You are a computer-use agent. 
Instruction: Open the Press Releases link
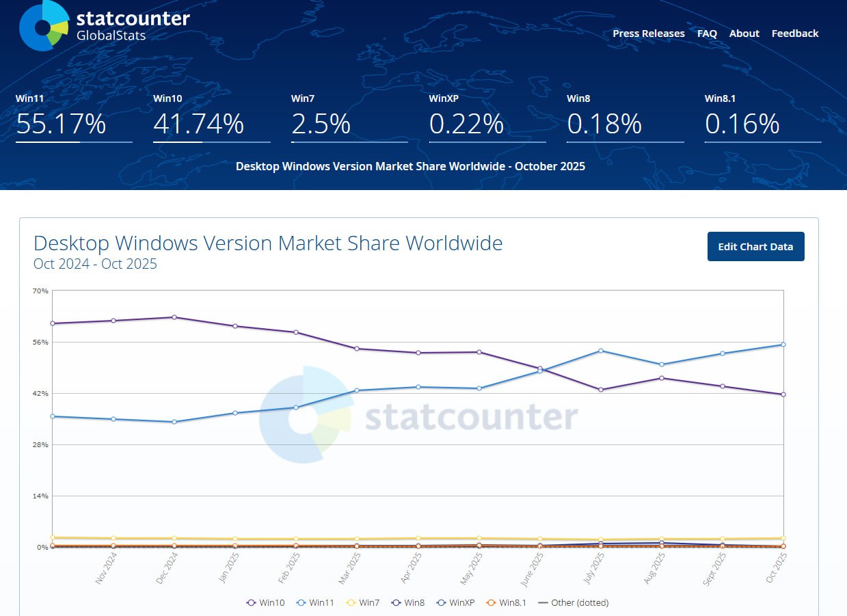648,33
